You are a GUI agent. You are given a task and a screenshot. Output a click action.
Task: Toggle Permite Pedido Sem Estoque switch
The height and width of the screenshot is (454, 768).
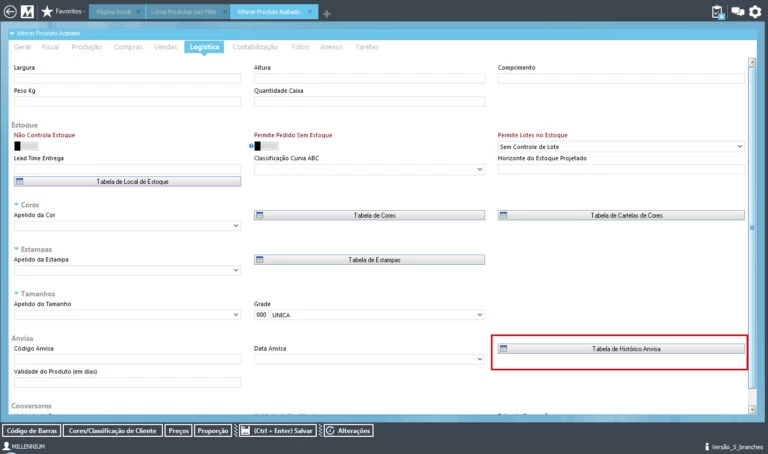[267, 146]
